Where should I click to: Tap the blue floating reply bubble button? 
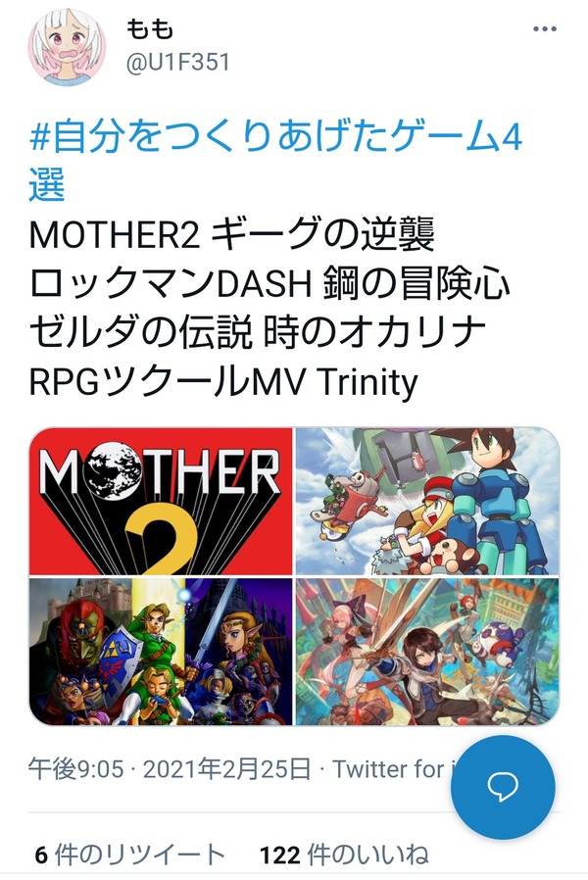(503, 787)
